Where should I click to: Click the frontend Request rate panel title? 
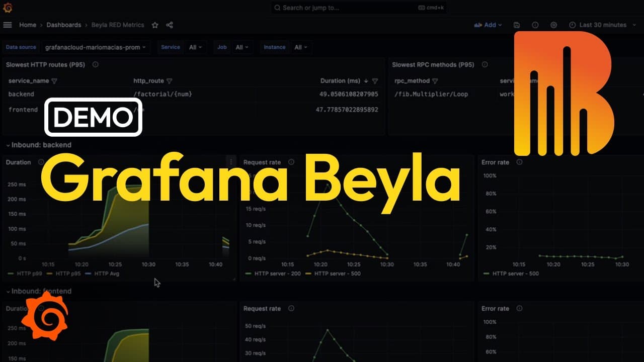262,308
